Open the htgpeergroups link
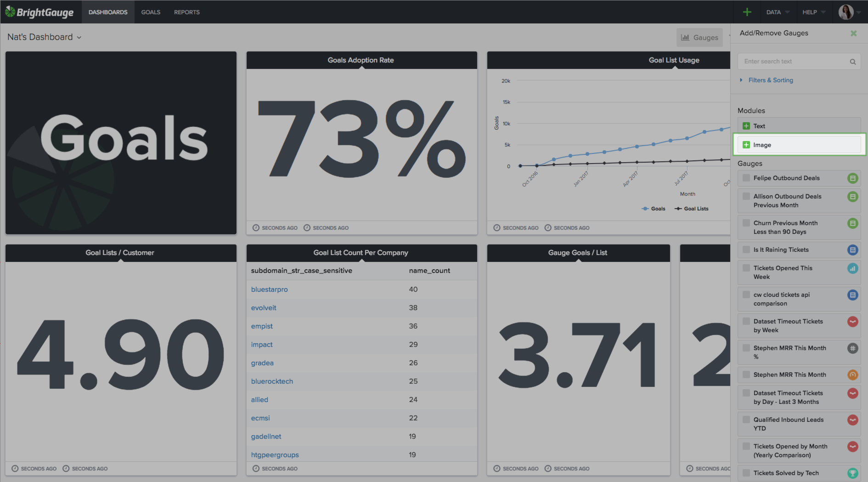This screenshot has width=868, height=482. click(275, 455)
